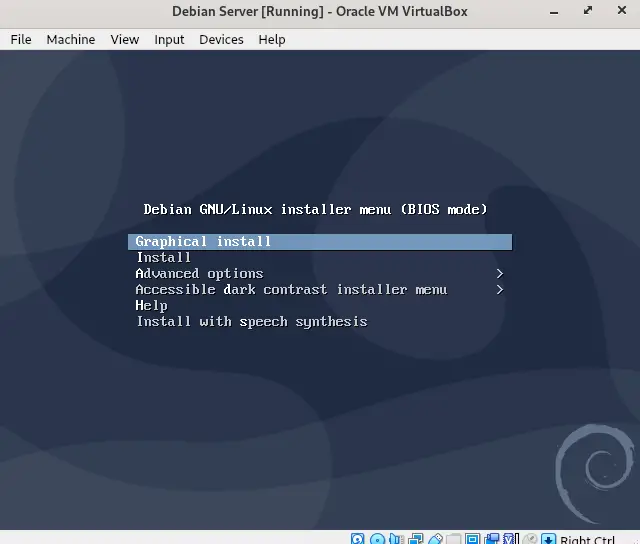Click the Right Ctrl host key label
The width and height of the screenshot is (640, 544).
click(587, 540)
